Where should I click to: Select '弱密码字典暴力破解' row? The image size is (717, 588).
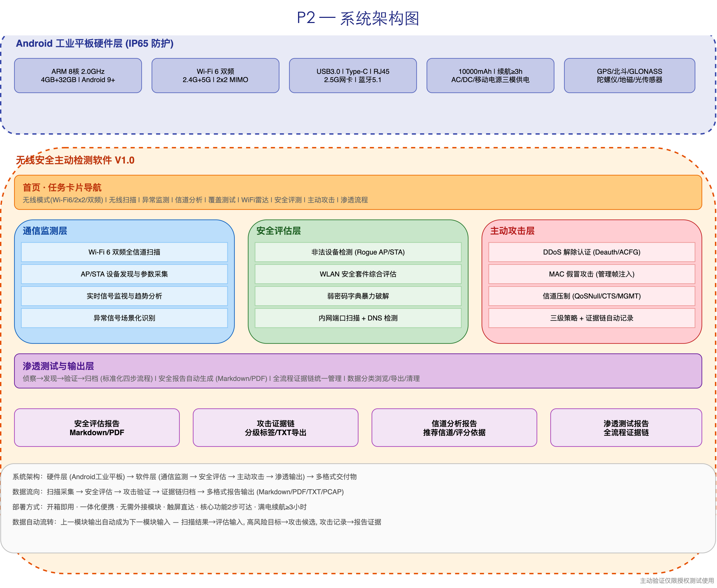[x=358, y=296]
